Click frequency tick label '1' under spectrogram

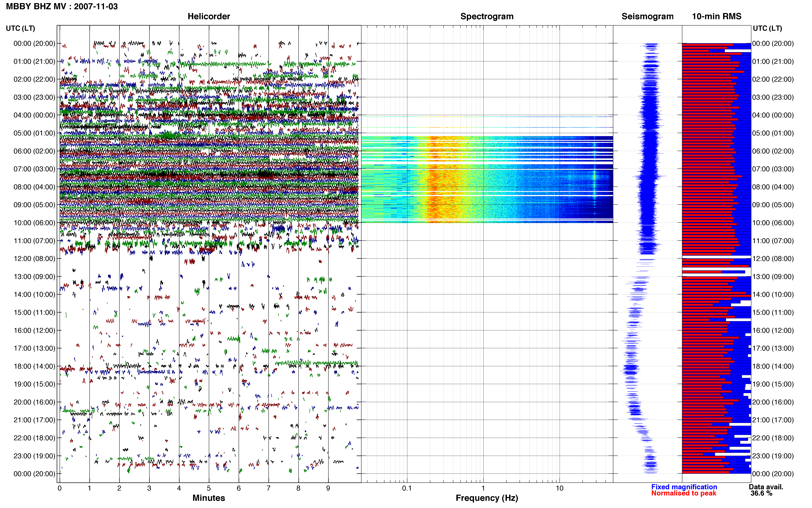(x=483, y=488)
